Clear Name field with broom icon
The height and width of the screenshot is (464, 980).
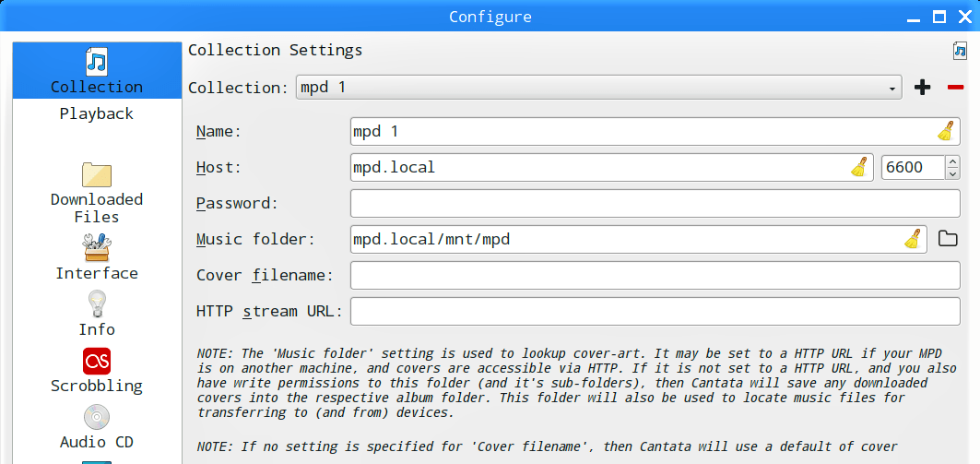pyautogui.click(x=946, y=131)
